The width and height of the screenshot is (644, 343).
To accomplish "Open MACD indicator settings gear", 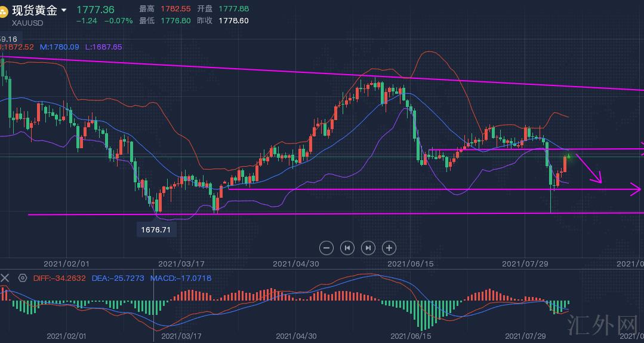I will 23,278.
